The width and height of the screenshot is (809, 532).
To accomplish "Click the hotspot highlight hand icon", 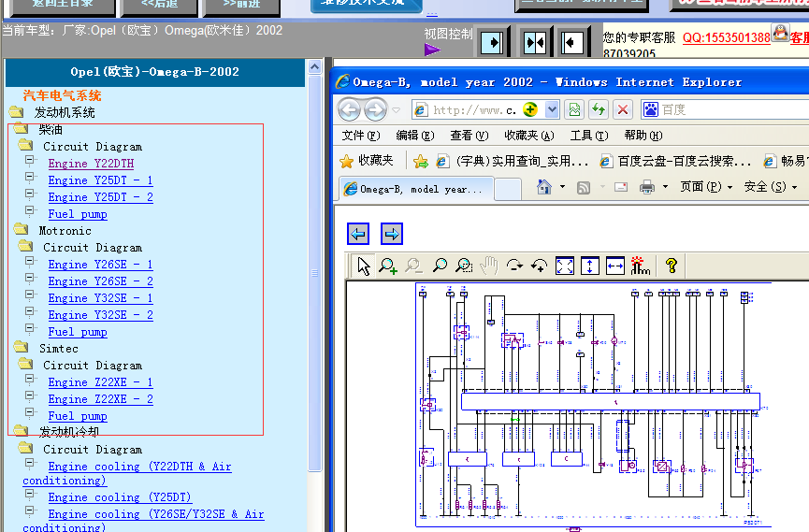I will pyautogui.click(x=641, y=266).
